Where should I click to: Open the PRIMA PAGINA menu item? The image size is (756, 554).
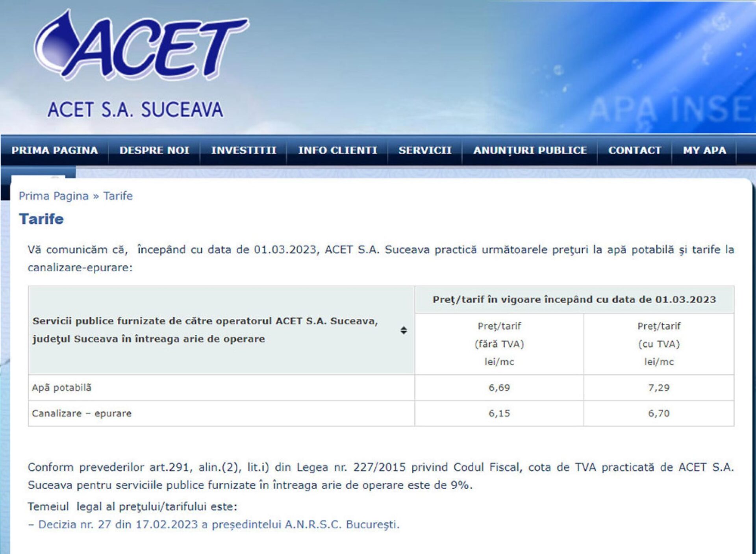[x=55, y=150]
